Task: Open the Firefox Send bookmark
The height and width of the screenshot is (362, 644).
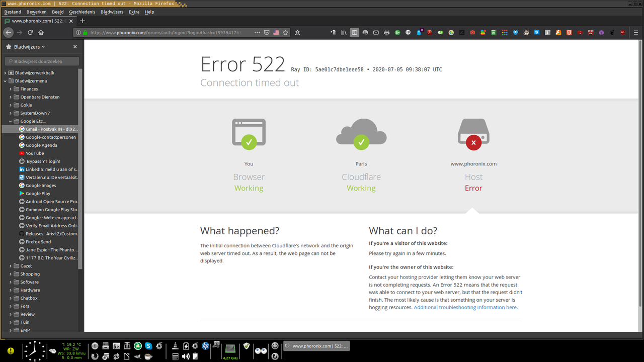Action: [35, 242]
